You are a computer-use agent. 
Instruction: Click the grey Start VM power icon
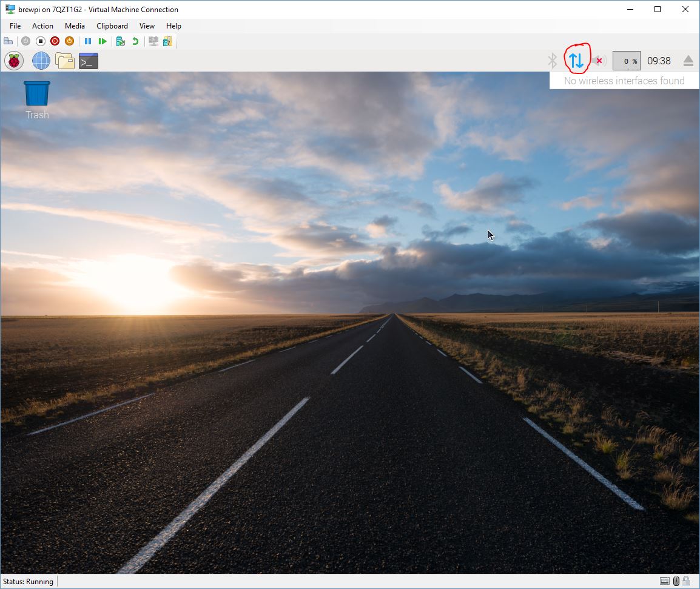[x=26, y=41]
